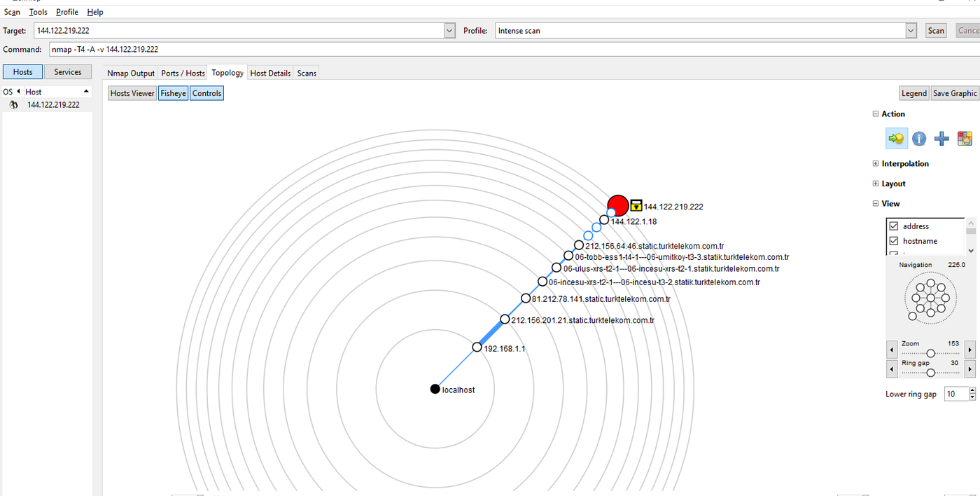Click the localhost label

[x=458, y=390]
